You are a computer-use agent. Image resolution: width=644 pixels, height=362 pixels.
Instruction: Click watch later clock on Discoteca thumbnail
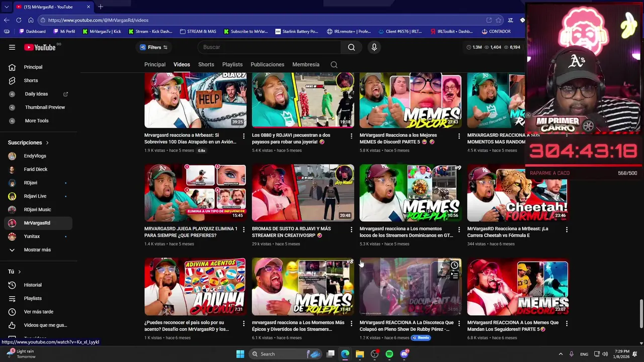[x=454, y=265]
